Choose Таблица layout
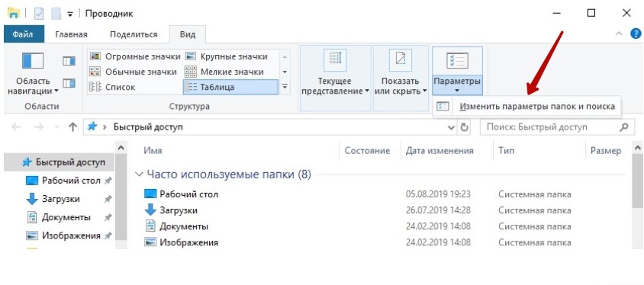This screenshot has width=644, height=285. (230, 87)
